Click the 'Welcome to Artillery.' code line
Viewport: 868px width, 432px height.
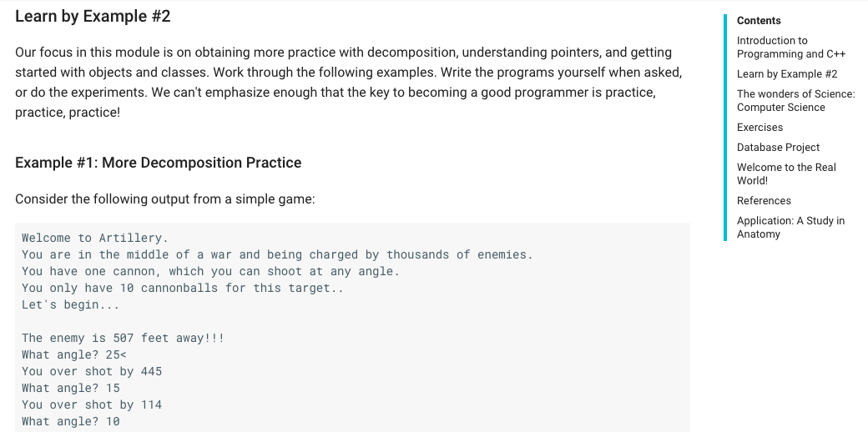point(94,238)
